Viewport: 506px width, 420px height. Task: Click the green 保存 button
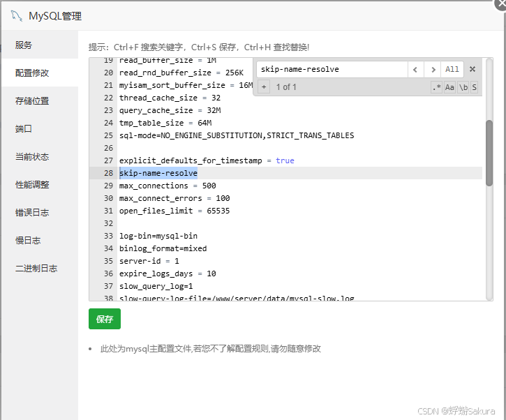tap(105, 319)
